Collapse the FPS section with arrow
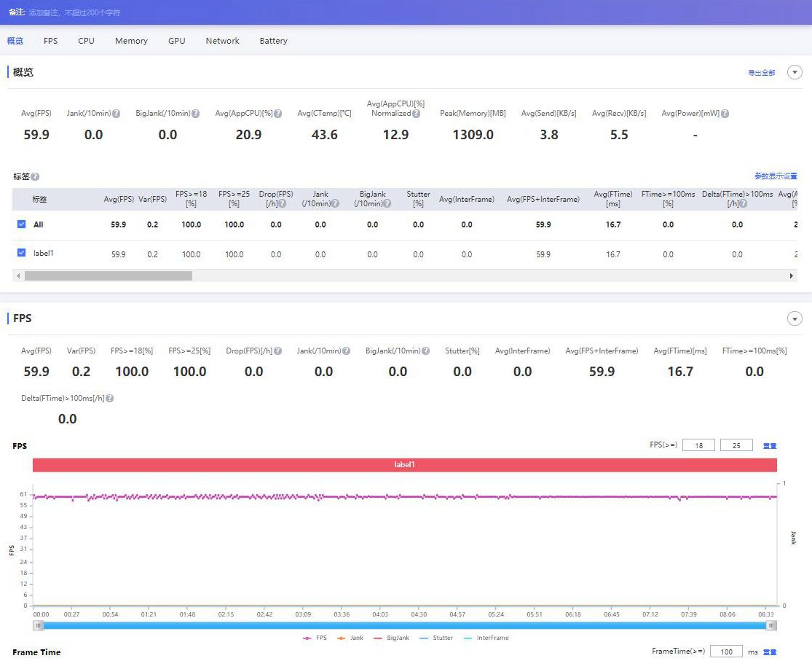812x661 pixels. point(795,318)
